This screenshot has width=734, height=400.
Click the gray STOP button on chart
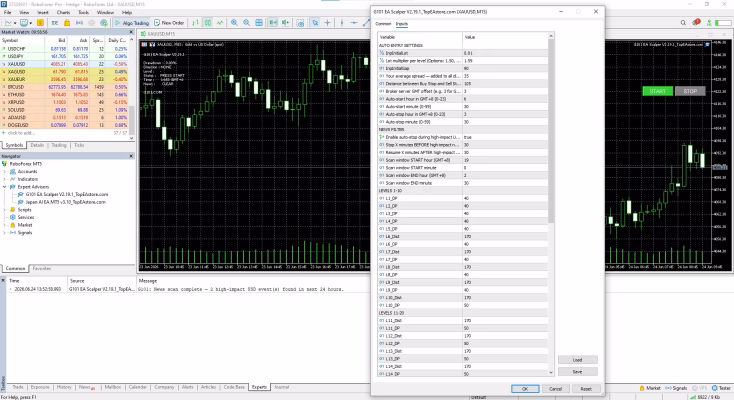click(x=690, y=91)
